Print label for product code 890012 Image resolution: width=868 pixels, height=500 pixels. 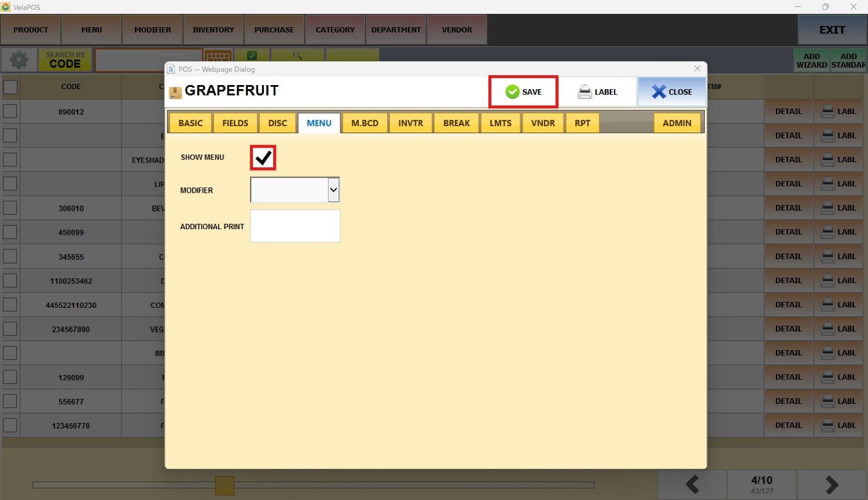(838, 112)
